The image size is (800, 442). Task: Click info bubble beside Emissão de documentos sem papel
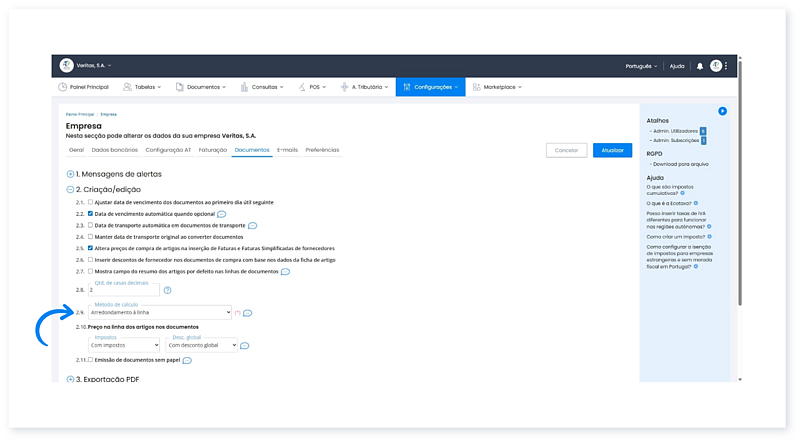coord(187,360)
